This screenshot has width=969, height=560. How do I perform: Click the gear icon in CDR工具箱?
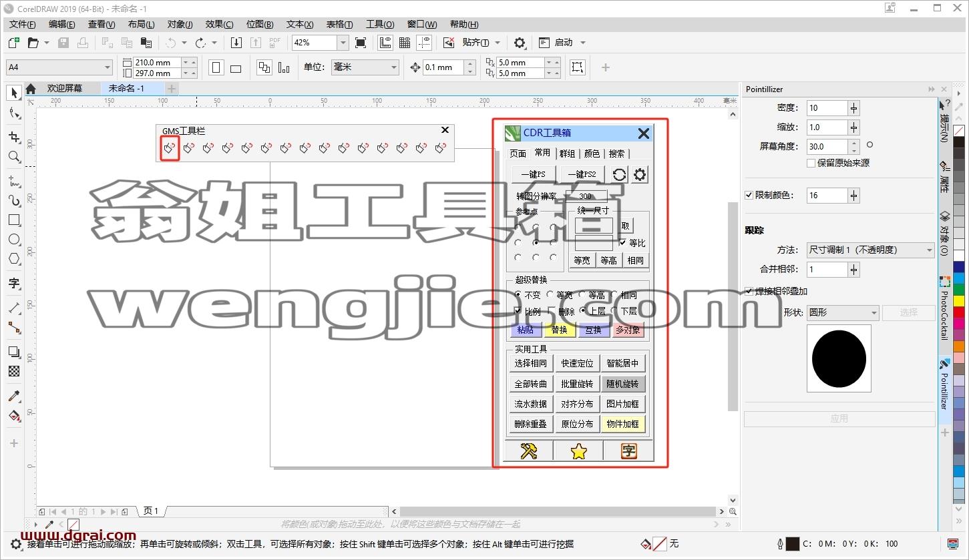[640, 174]
